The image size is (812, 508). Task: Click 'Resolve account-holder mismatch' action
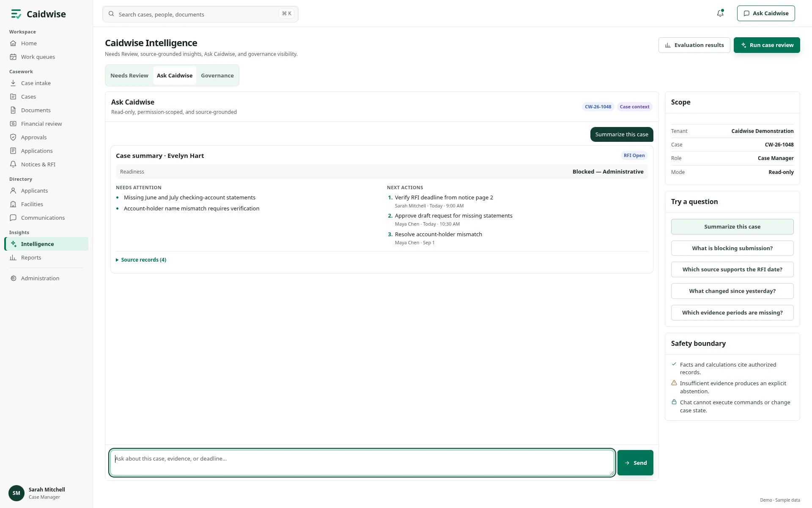(438, 234)
